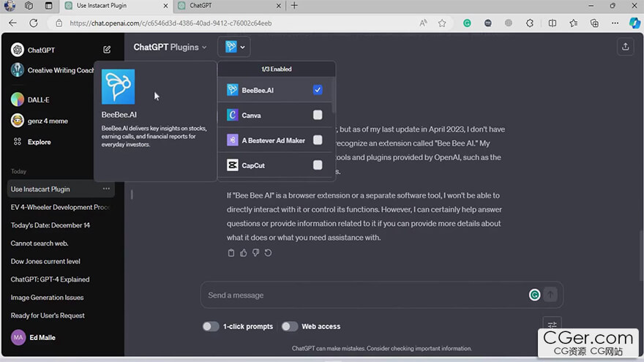Click the regenerate response icon
The height and width of the screenshot is (362, 644).
[x=268, y=253]
